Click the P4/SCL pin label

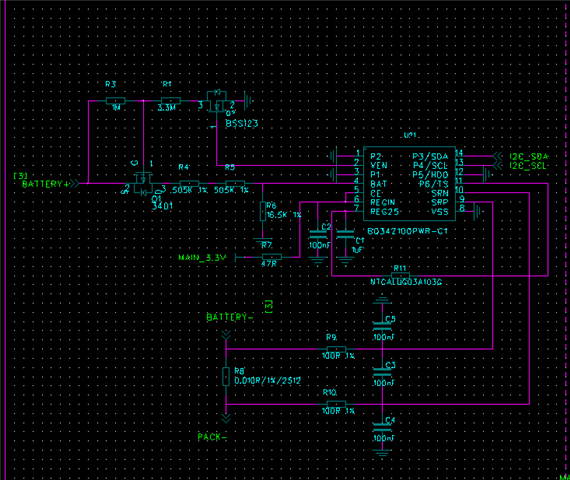click(430, 165)
